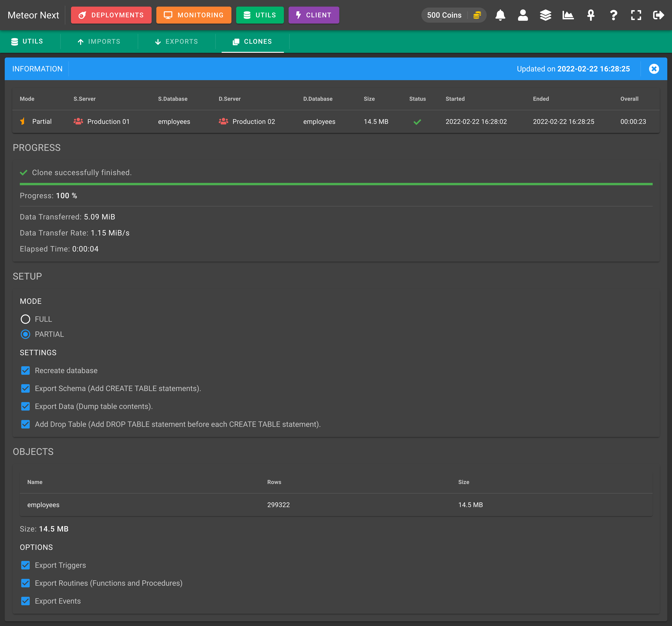Click the Production 02 server name

[254, 122]
